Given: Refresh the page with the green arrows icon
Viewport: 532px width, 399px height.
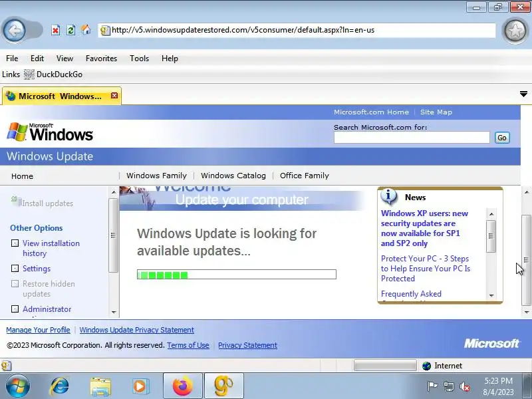Looking at the screenshot, I should coord(70,30).
